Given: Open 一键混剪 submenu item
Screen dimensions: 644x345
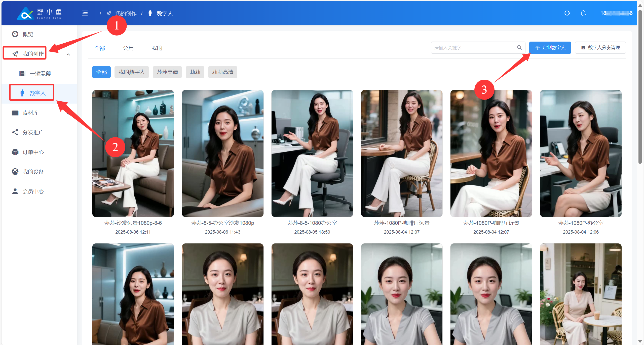Looking at the screenshot, I should [40, 73].
